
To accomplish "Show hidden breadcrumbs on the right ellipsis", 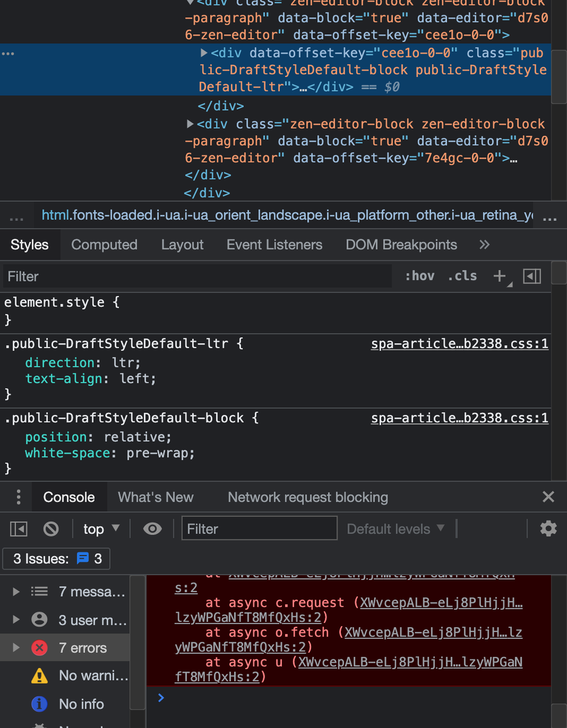I will [549, 218].
